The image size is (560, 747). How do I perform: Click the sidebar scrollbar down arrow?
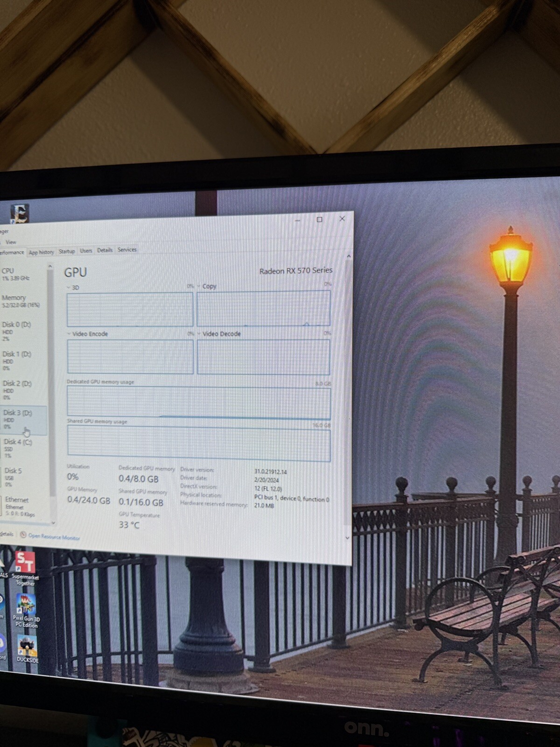coord(53,522)
